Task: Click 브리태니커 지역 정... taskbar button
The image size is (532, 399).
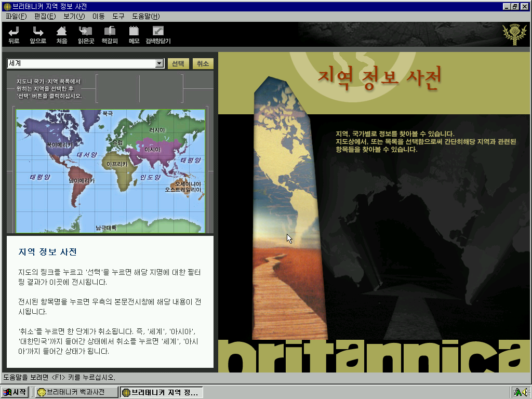Action: point(162,392)
